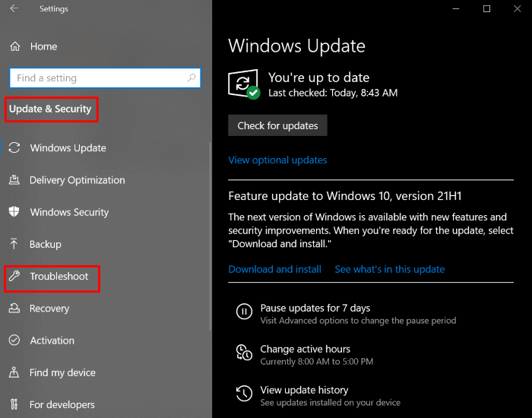This screenshot has height=418, width=532.
Task: Click the Windows Security shield icon
Action: pos(14,212)
